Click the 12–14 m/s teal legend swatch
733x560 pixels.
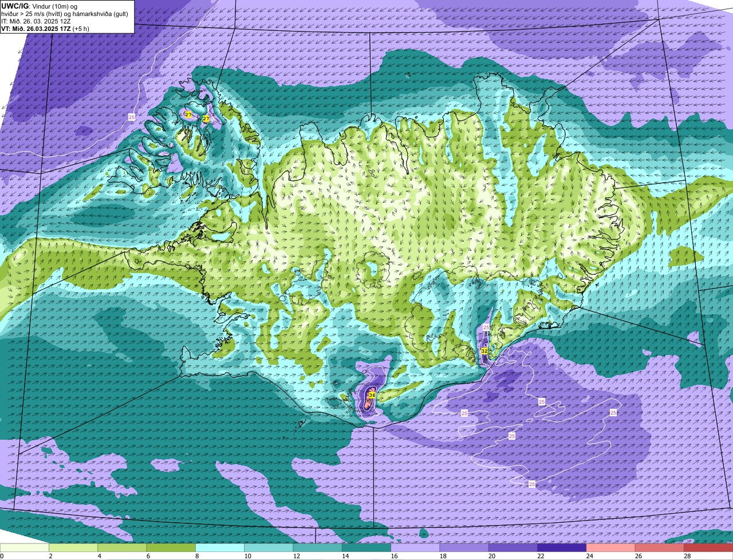click(318, 547)
